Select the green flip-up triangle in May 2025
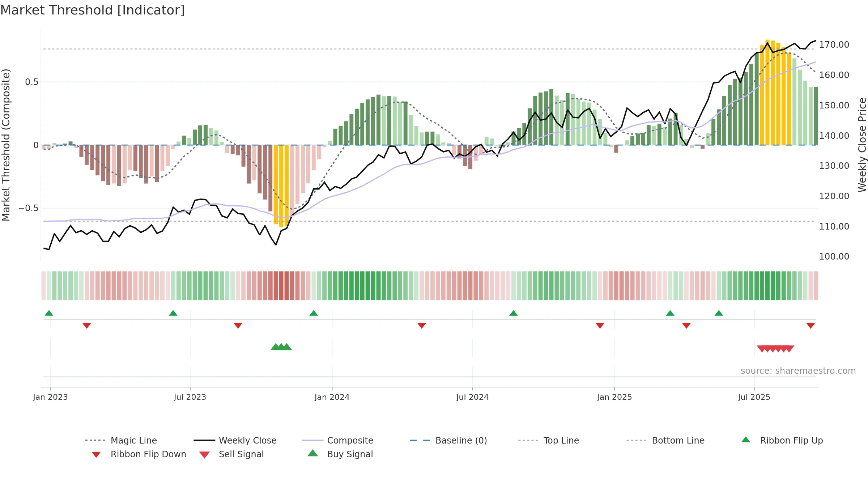Viewport: 868px width, 488px height. click(719, 313)
